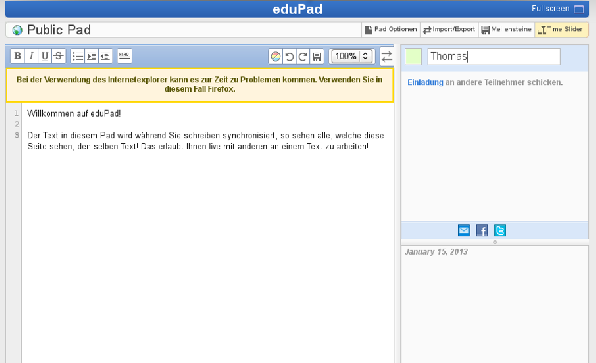Click the chat panel resize handle
Image resolution: width=596 pixels, height=363 pixels.
[x=495, y=242]
